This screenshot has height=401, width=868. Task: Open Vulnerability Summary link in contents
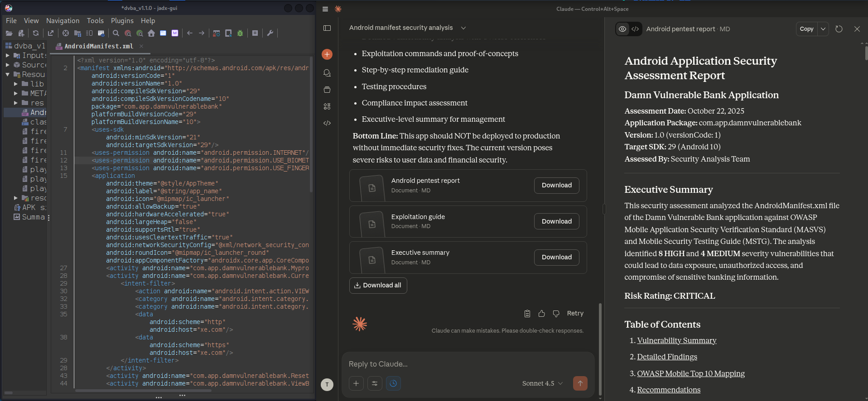676,340
